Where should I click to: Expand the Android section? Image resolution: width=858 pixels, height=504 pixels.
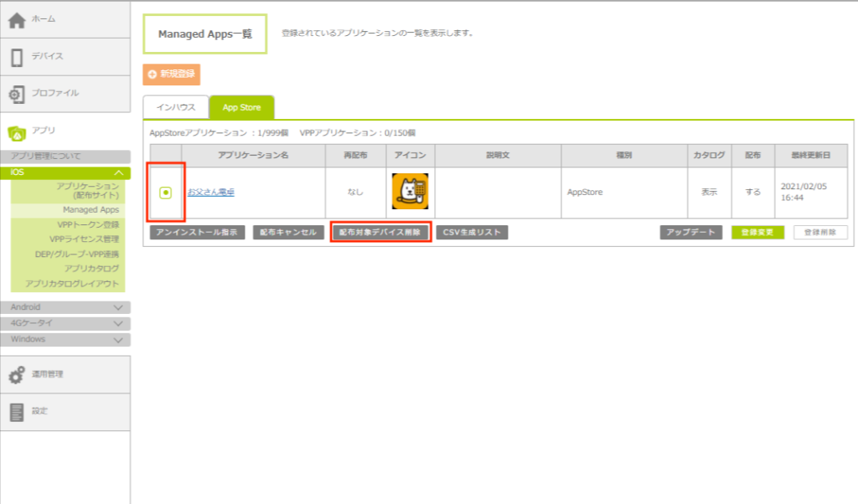pyautogui.click(x=120, y=307)
